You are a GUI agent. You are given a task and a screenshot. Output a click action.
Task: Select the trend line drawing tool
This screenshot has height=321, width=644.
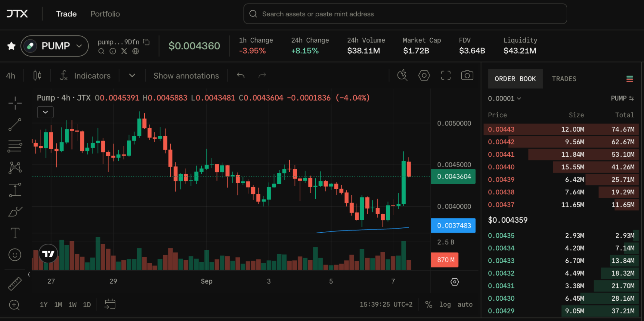tap(15, 124)
